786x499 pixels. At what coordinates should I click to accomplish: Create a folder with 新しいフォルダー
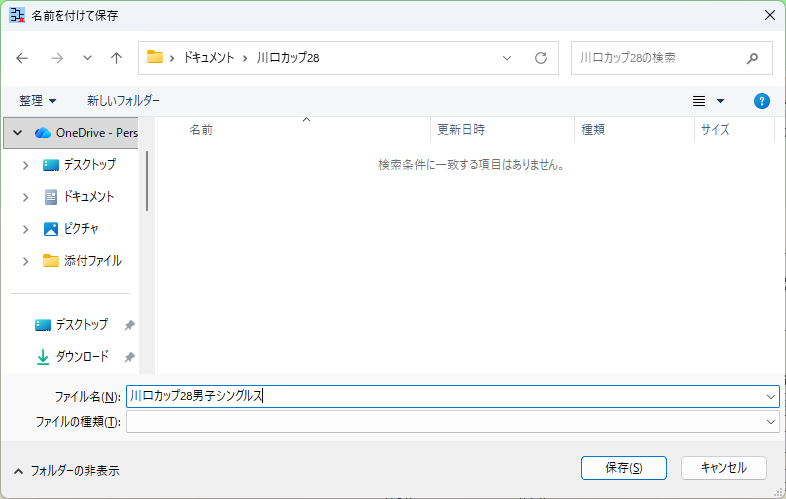click(x=123, y=101)
